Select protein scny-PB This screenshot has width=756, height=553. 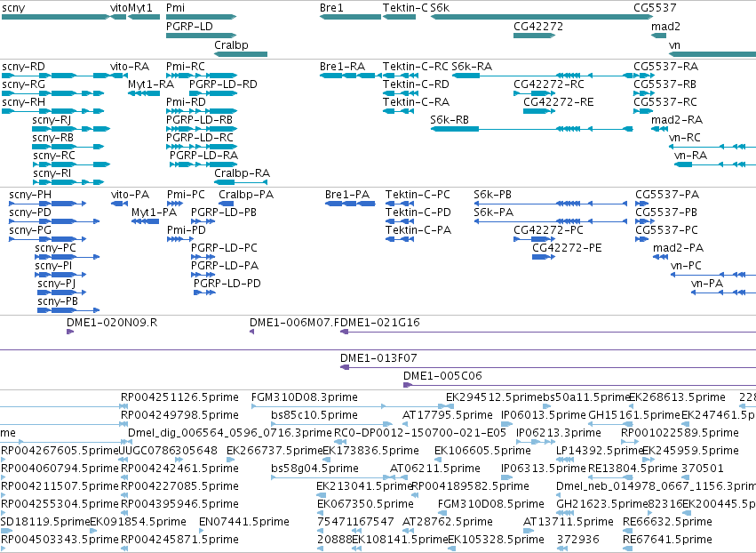pos(58,301)
